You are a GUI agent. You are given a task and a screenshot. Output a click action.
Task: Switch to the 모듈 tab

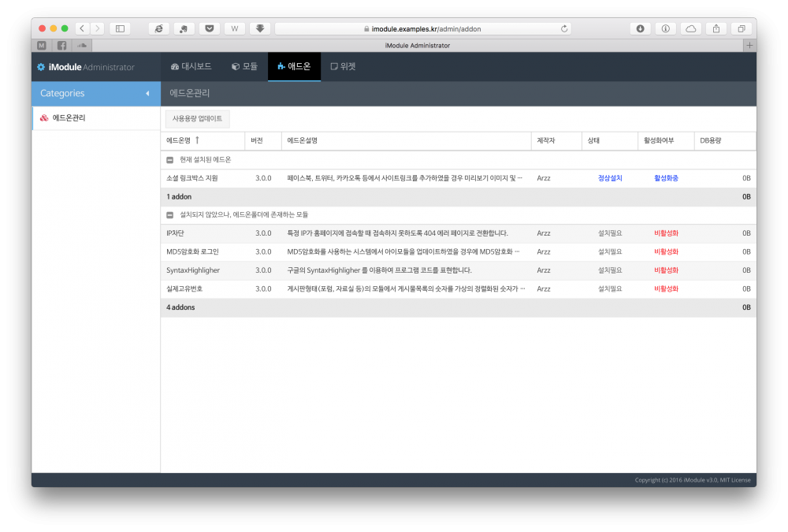click(244, 67)
